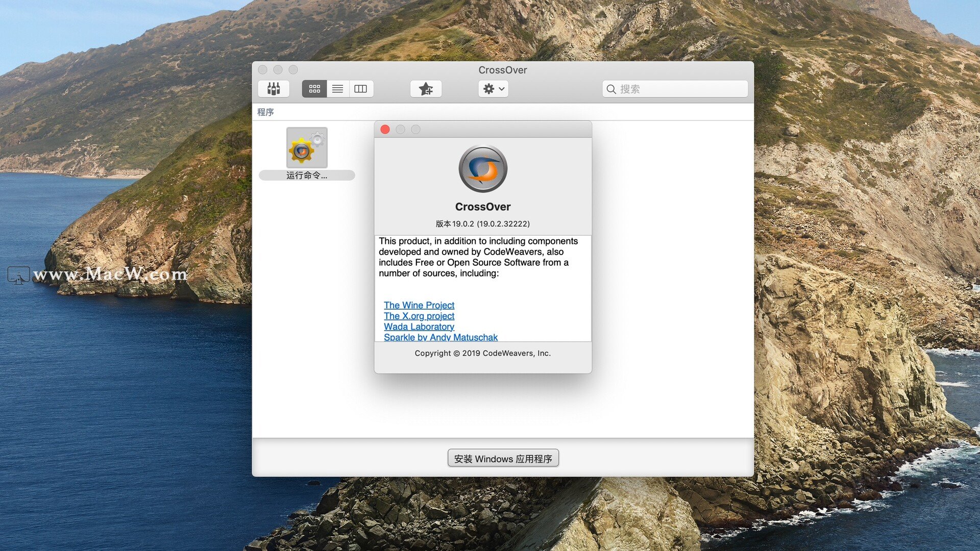Select the 运行命令 launcher icon
This screenshot has height=551, width=980.
tap(307, 147)
